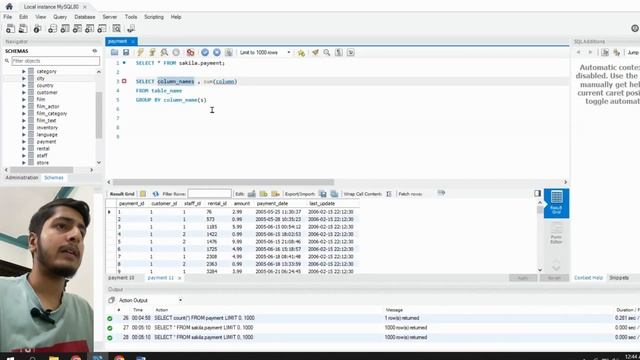Toggle autocommit mode

coord(229,52)
